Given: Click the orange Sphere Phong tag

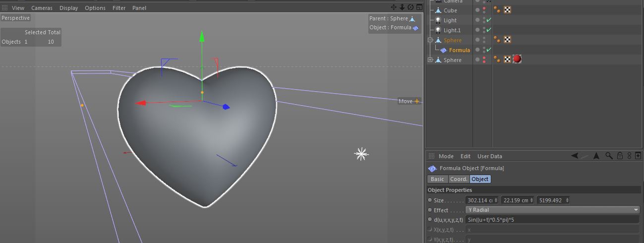Looking at the screenshot, I should [x=497, y=40].
